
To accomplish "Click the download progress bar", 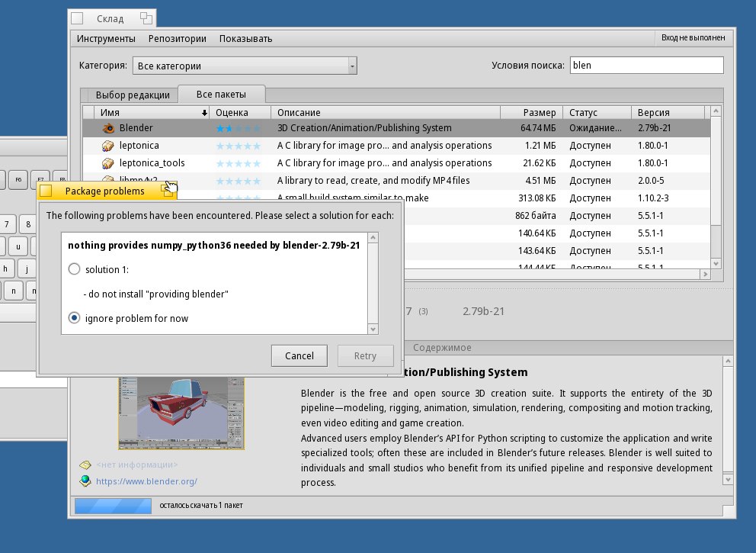I will (114, 506).
